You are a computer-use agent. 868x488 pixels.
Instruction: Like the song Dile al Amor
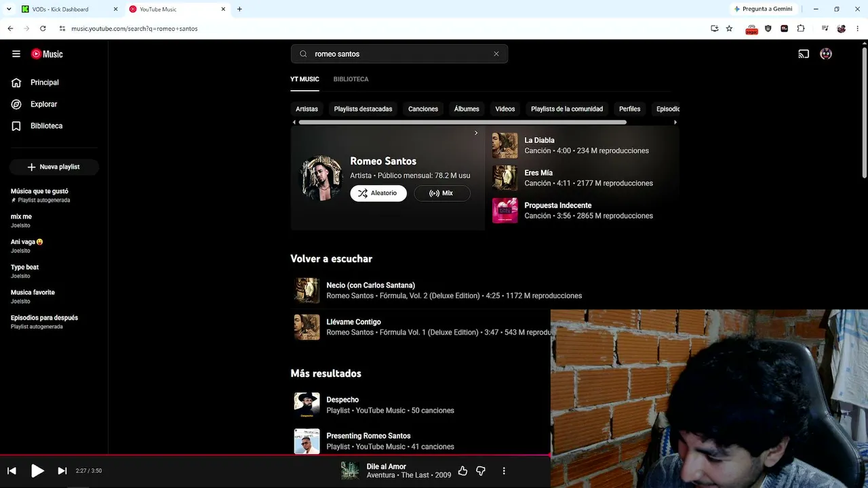[x=462, y=471]
